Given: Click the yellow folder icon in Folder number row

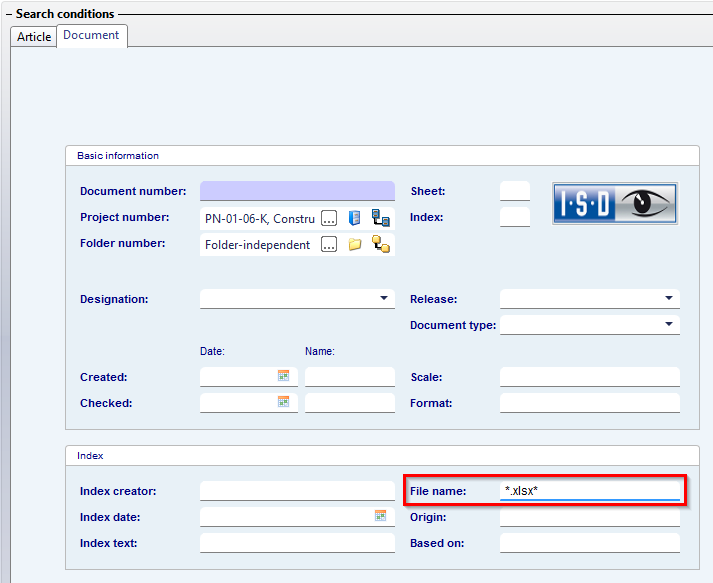Looking at the screenshot, I should (354, 244).
